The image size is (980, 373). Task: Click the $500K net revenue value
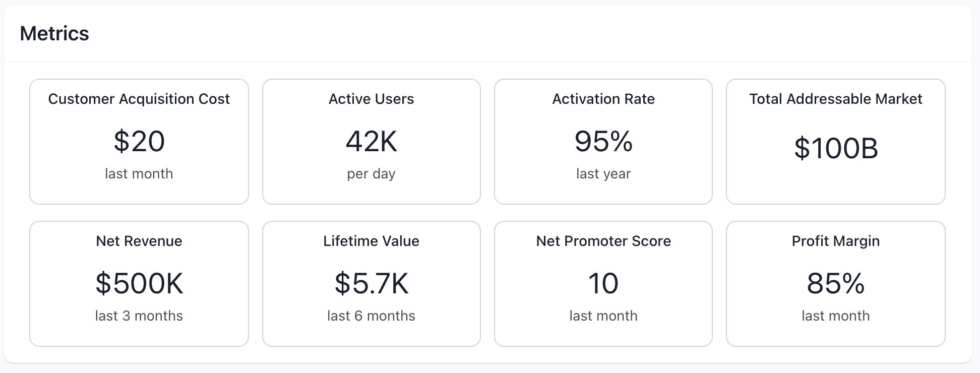(x=139, y=283)
